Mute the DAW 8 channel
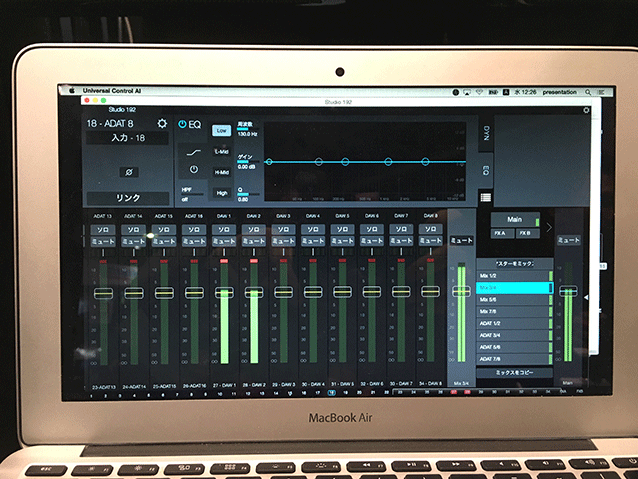The image size is (638, 479). [x=430, y=241]
